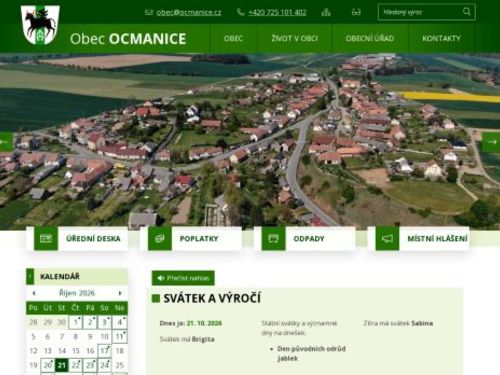
Task: Show next slide with the right arrow
Action: tap(491, 142)
